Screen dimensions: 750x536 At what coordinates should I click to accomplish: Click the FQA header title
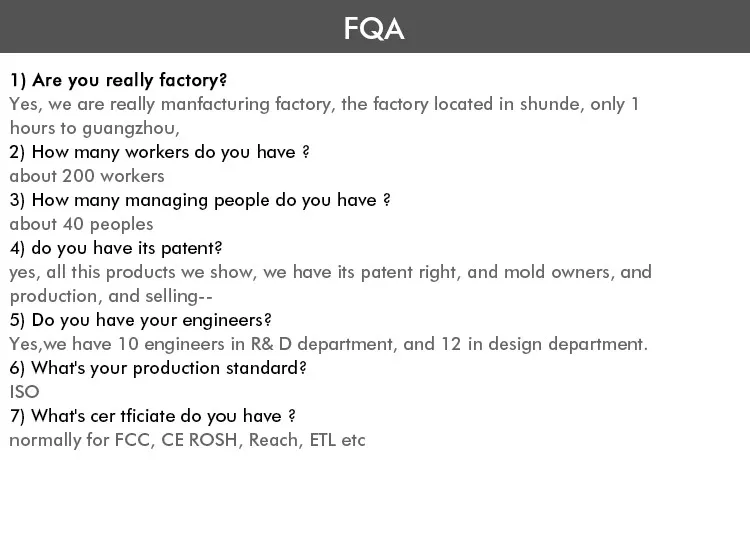[374, 29]
